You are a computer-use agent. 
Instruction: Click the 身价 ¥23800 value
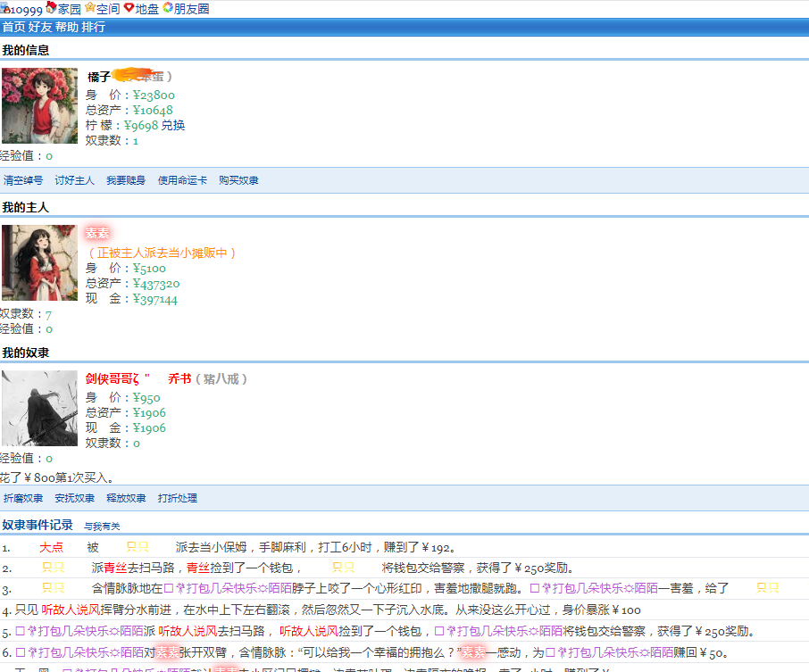click(154, 95)
